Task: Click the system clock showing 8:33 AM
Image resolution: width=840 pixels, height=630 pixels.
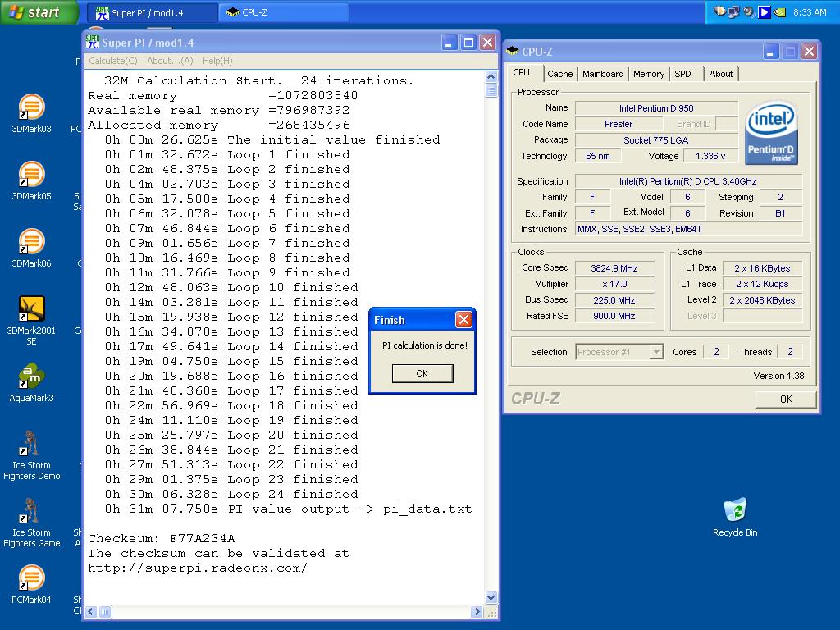Action: 810,12
